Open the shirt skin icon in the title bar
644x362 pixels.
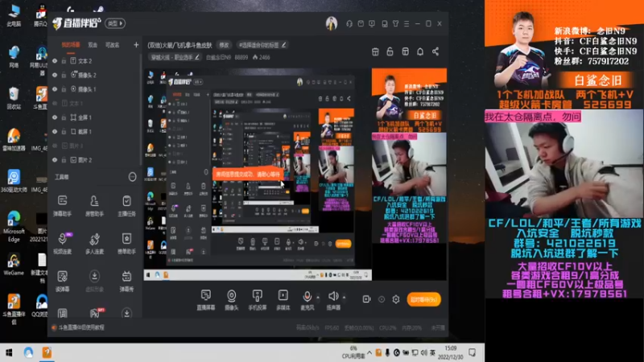point(395,24)
